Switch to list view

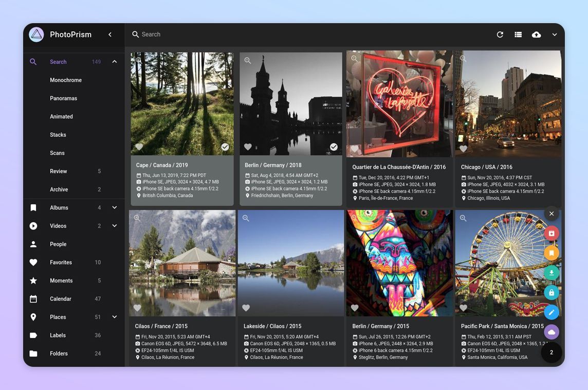click(x=518, y=34)
